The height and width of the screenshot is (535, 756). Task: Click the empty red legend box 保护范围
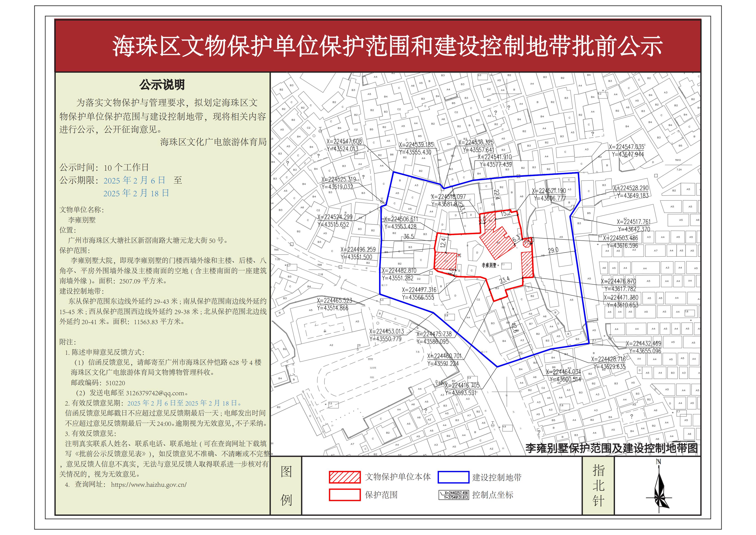tap(345, 495)
